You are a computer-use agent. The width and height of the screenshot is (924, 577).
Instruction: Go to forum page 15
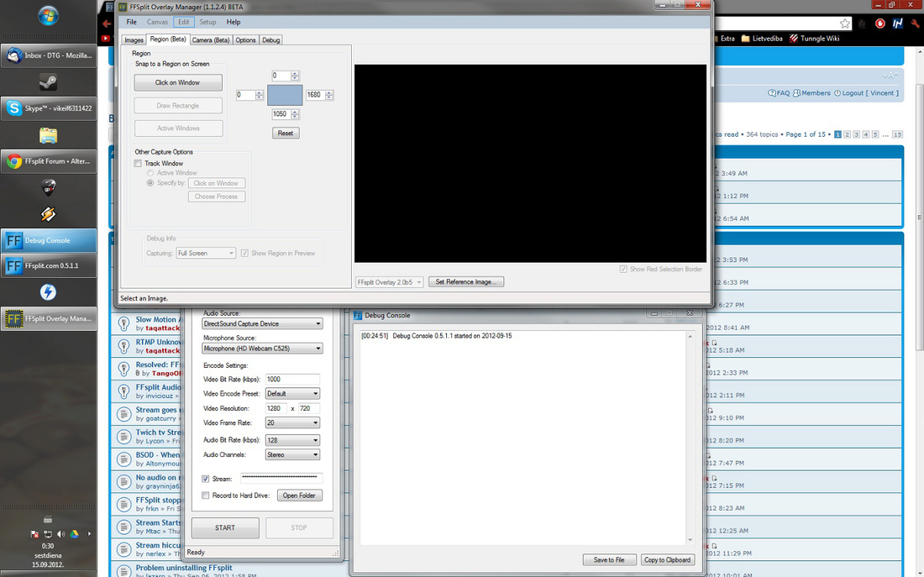[897, 134]
